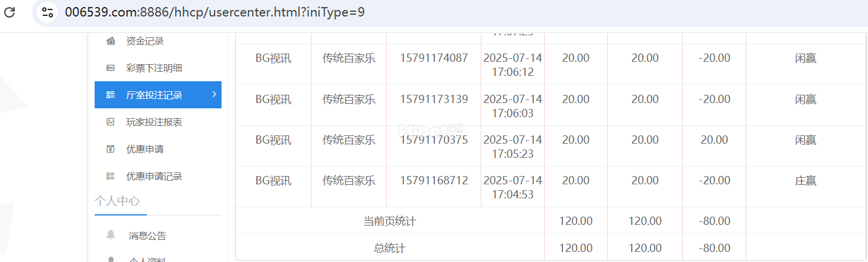Open the 资金记录 menu item
This screenshot has height=262, width=868.
145,41
